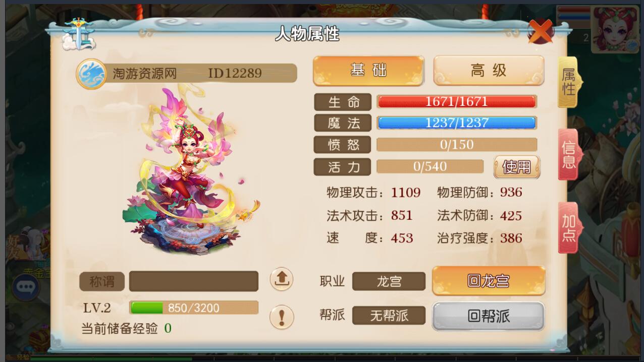This screenshot has height=362, width=644.
Task: Click the empty 称谓 title field
Action: click(x=194, y=281)
